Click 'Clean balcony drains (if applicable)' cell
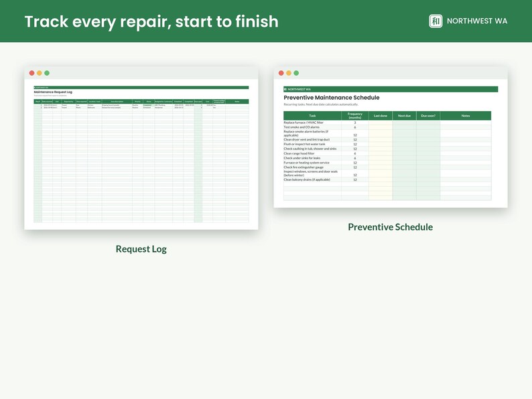 (312, 179)
